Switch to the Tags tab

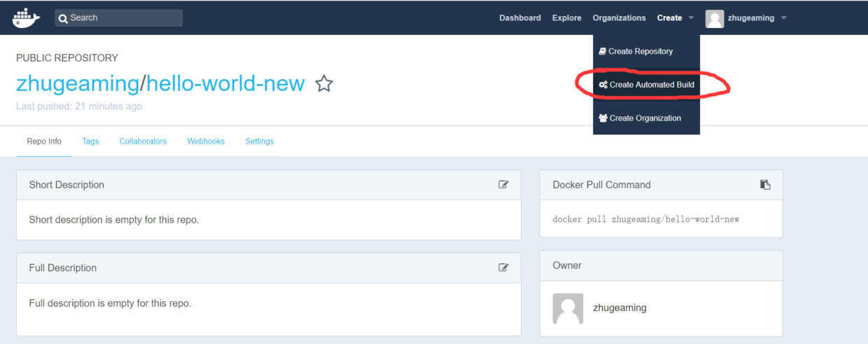[x=90, y=142]
